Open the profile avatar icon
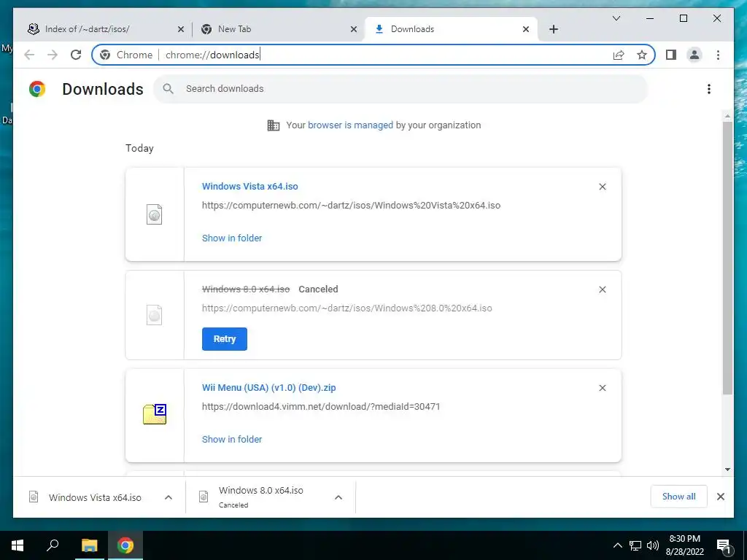This screenshot has height=560, width=747. (694, 55)
